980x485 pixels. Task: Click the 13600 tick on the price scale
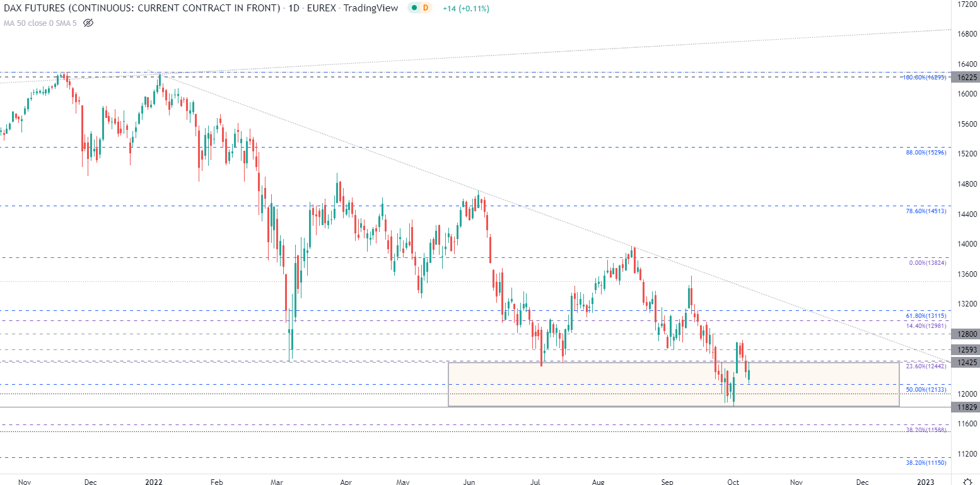click(967, 274)
